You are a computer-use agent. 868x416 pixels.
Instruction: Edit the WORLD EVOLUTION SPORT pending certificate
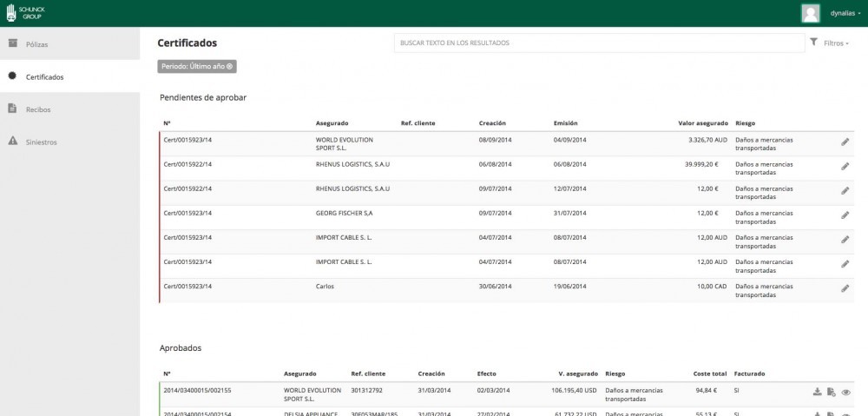845,142
